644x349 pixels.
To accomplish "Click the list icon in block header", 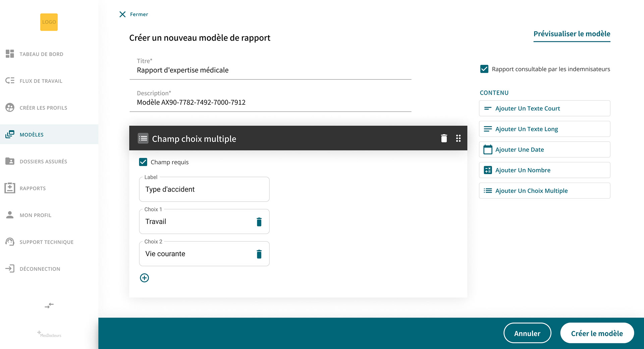I will 143,138.
